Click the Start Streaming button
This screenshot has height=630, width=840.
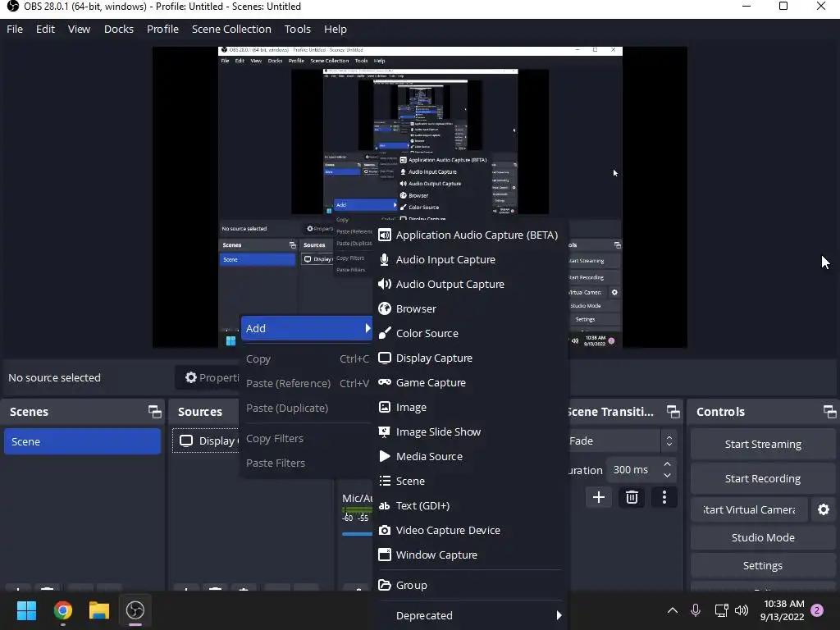[762, 444]
